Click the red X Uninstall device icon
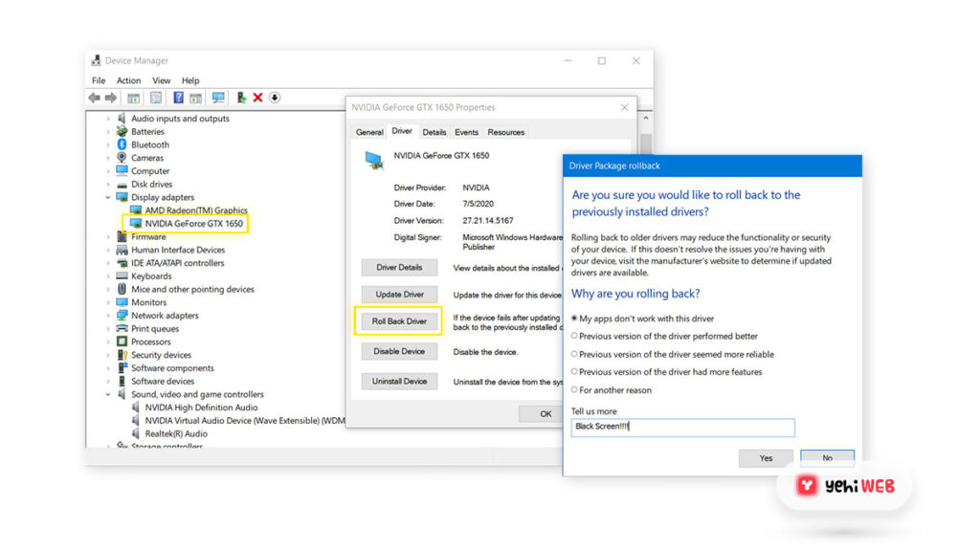This screenshot has width=980, height=551. 256,97
